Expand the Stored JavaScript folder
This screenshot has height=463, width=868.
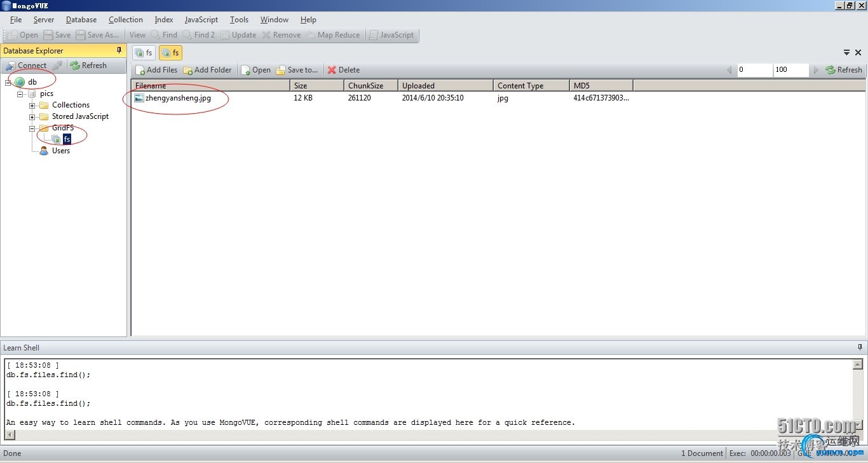click(x=32, y=116)
